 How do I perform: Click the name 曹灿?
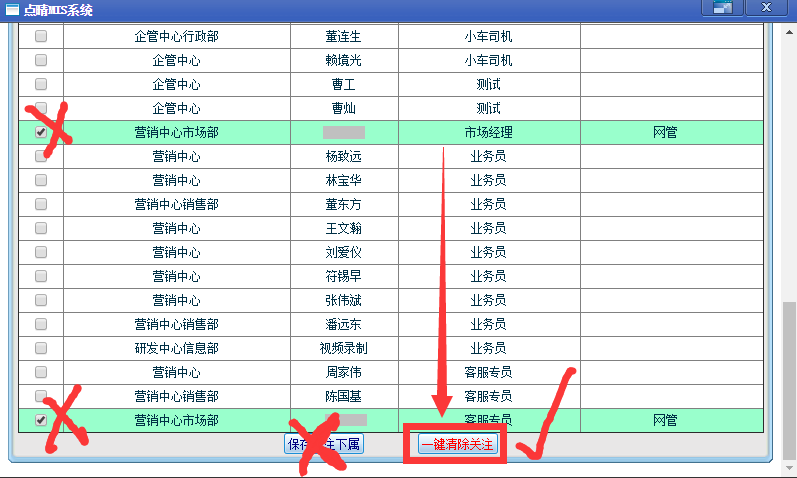coord(344,108)
